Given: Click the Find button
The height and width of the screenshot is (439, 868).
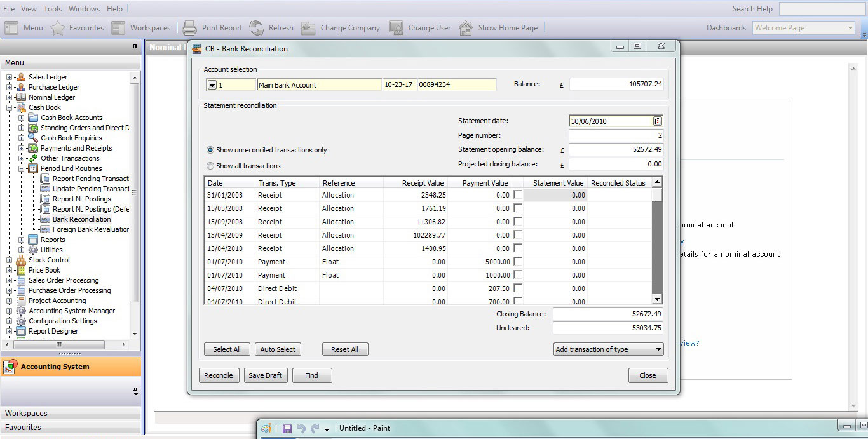Looking at the screenshot, I should click(311, 375).
